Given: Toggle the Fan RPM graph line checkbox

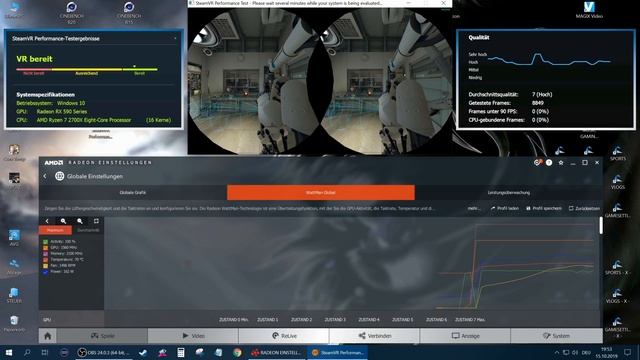Looking at the screenshot, I should click(x=45, y=266).
